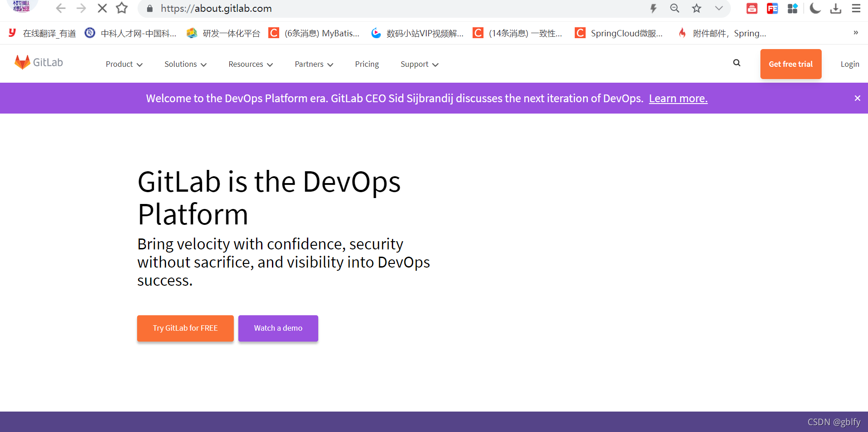Click the Get free trial button

(x=791, y=64)
